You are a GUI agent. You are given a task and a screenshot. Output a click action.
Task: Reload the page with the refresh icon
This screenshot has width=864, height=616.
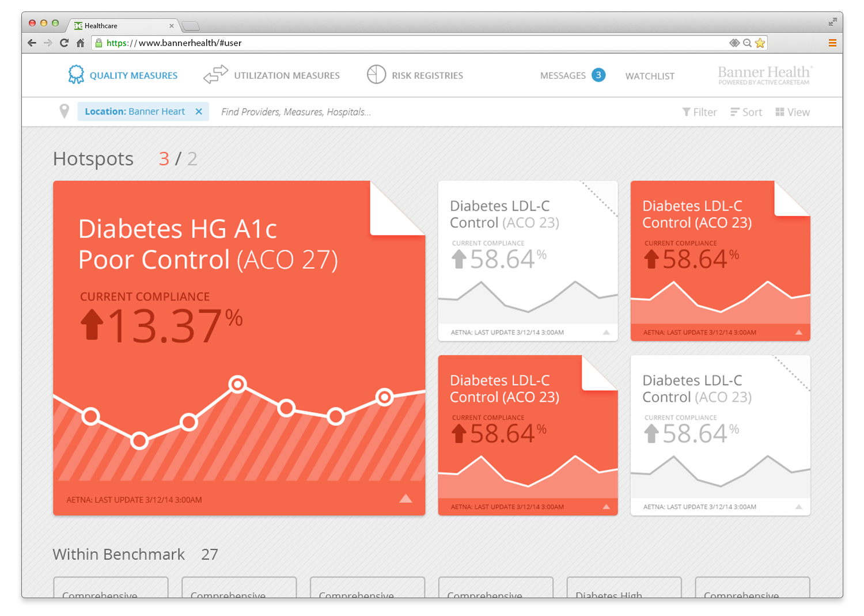[64, 43]
